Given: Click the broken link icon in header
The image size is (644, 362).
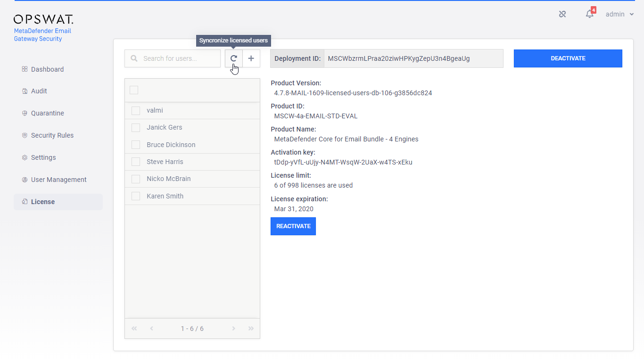Looking at the screenshot, I should (562, 14).
